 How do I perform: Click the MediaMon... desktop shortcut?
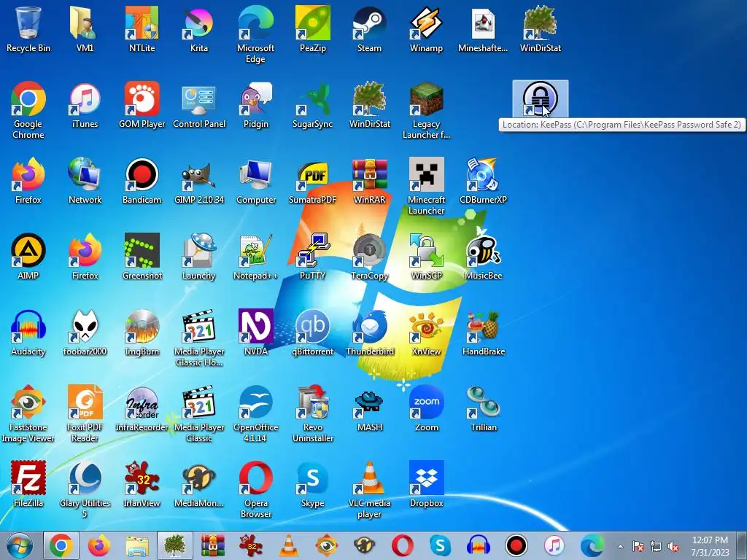pos(198,484)
